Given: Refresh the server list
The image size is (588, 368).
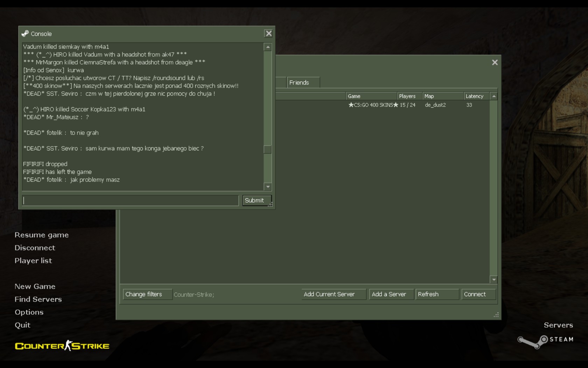Looking at the screenshot, I should (x=436, y=294).
